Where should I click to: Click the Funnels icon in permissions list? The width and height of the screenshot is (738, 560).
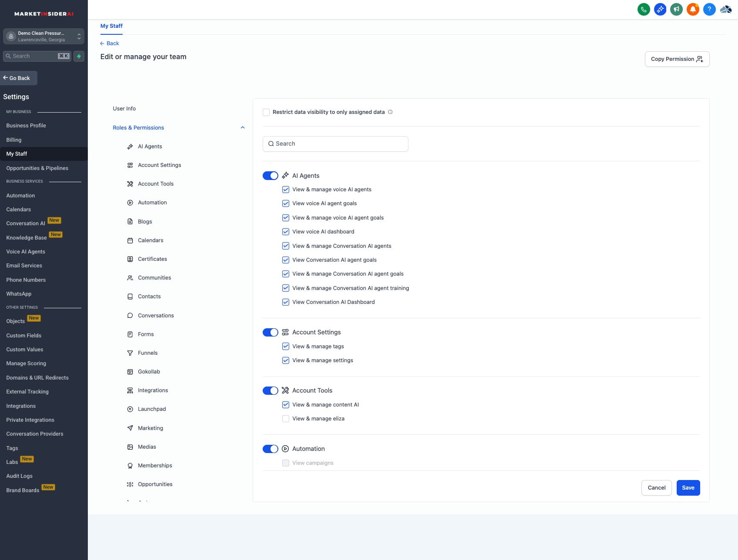coord(130,353)
